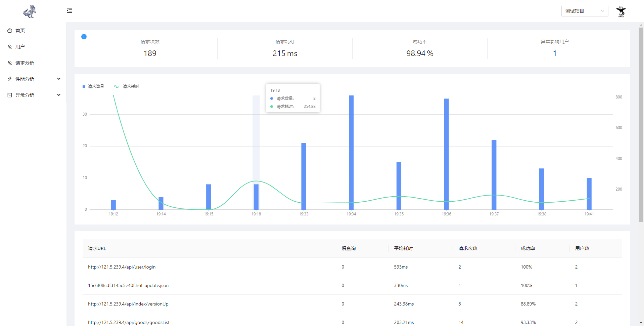Image resolution: width=644 pixels, height=326 pixels.
Task: Click the 330ms average time cell
Action: click(x=401, y=285)
